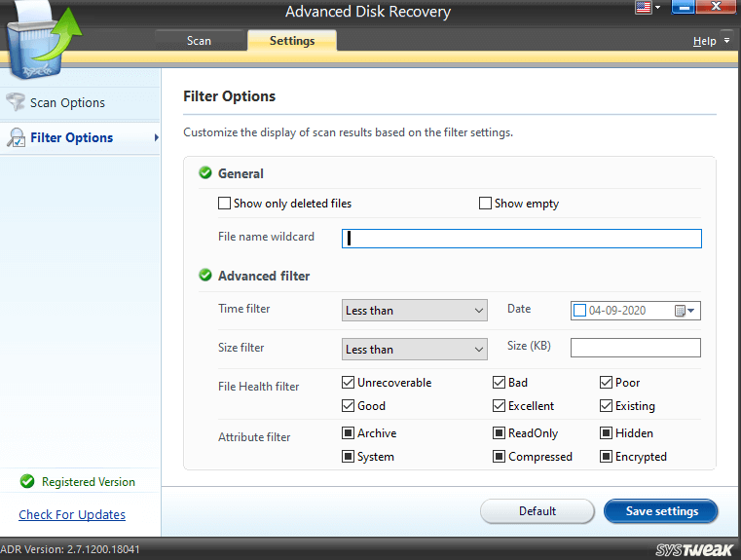This screenshot has width=741, height=560.
Task: Open Scan Options in sidebar
Action: coord(81,102)
